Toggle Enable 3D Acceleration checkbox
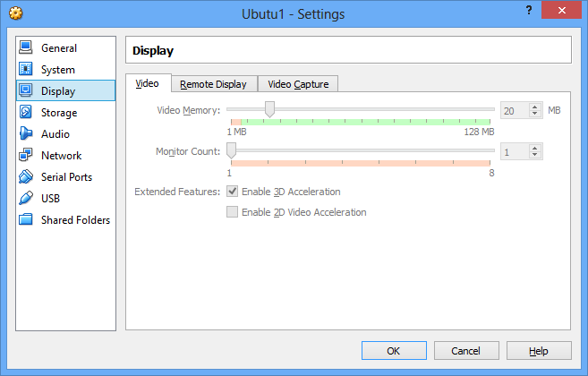 click(x=233, y=192)
